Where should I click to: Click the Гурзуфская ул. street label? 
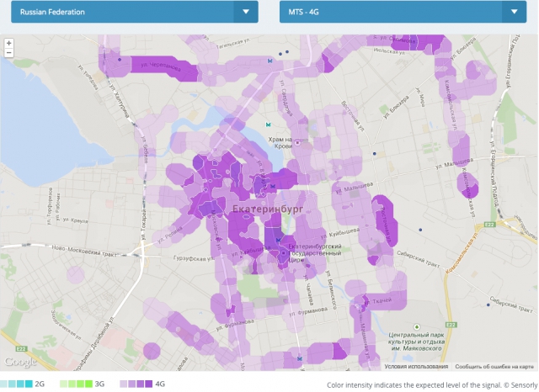(x=195, y=258)
